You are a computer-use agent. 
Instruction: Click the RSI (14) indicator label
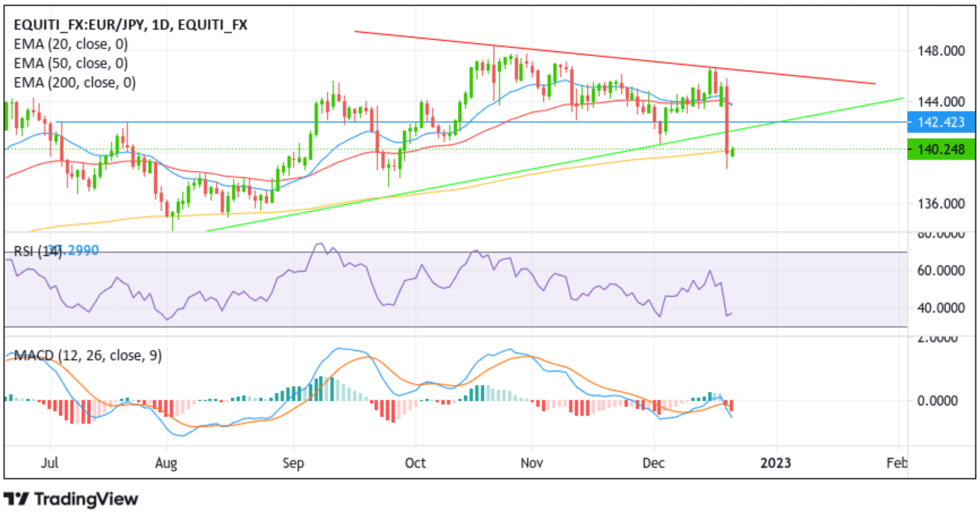pyautogui.click(x=37, y=251)
